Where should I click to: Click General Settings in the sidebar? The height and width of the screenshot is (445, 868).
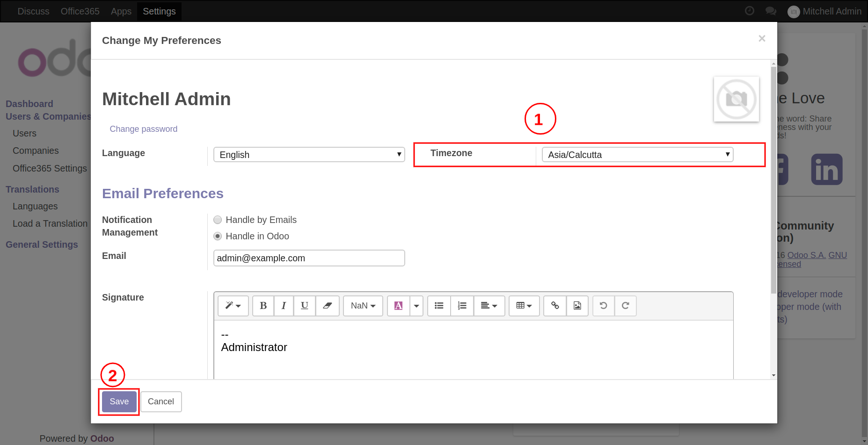click(x=42, y=244)
